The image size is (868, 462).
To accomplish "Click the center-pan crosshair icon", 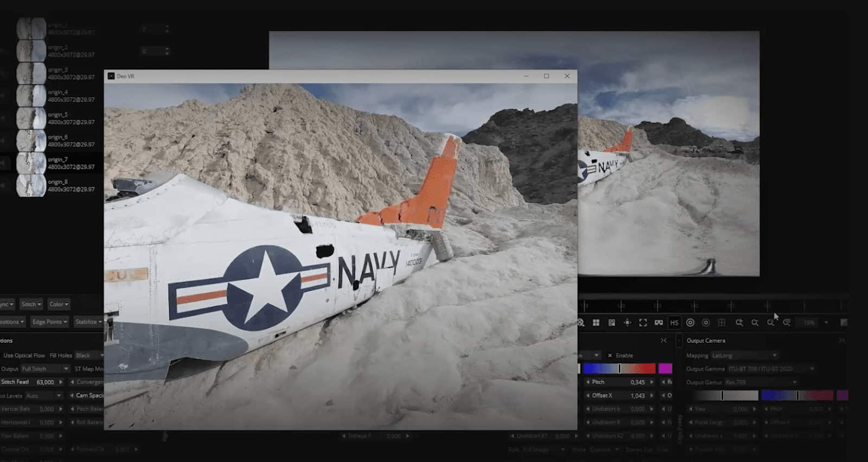I will (627, 323).
